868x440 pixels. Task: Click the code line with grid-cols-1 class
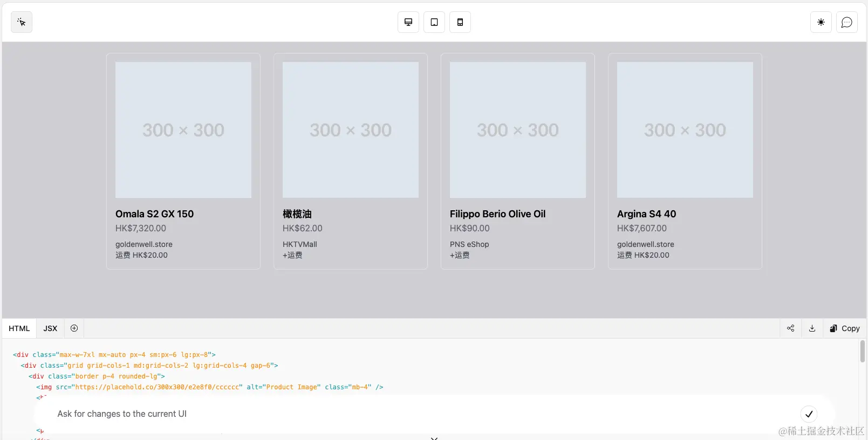(x=149, y=366)
